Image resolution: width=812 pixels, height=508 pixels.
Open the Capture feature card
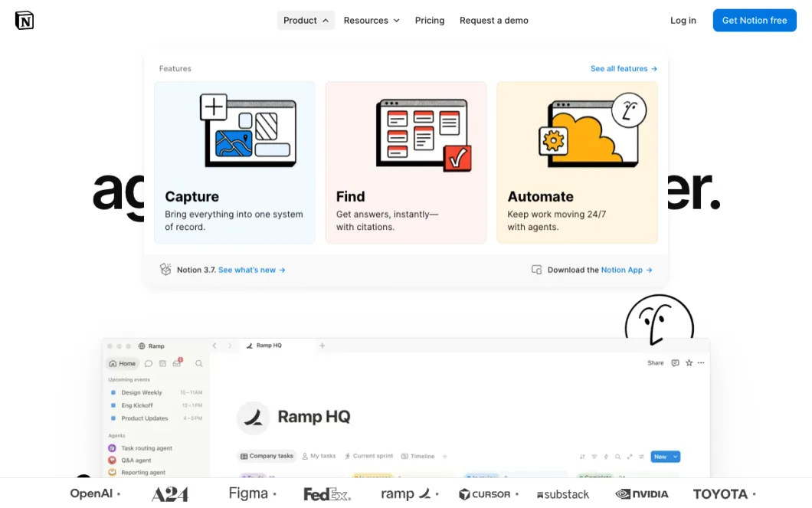coord(234,162)
